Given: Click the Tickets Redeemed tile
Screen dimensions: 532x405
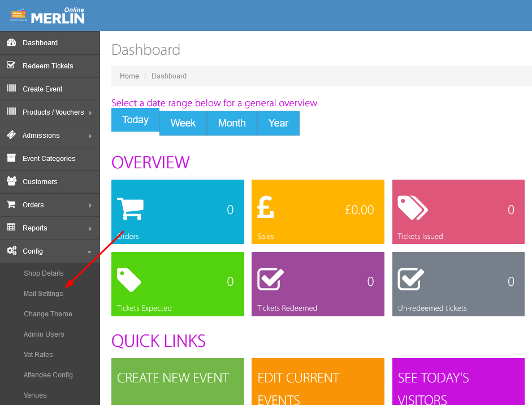Looking at the screenshot, I should (x=317, y=284).
